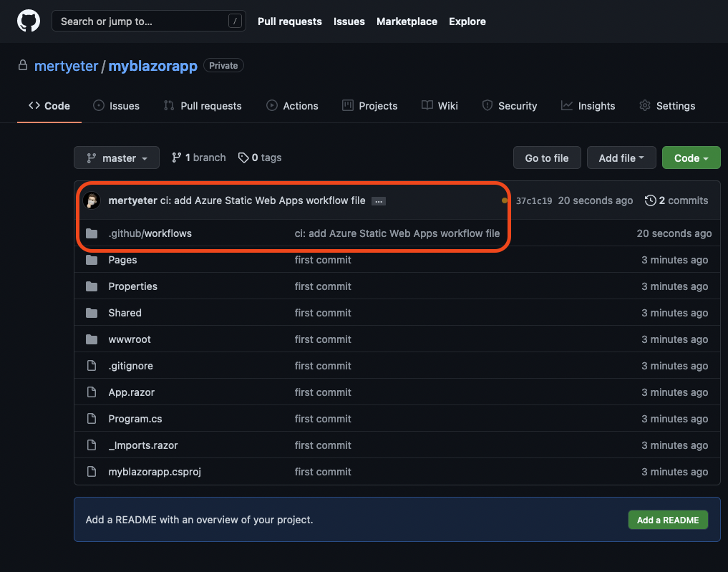Screen dimensions: 728x572
Task: Click the .gitignore file icon
Action: (x=92, y=366)
